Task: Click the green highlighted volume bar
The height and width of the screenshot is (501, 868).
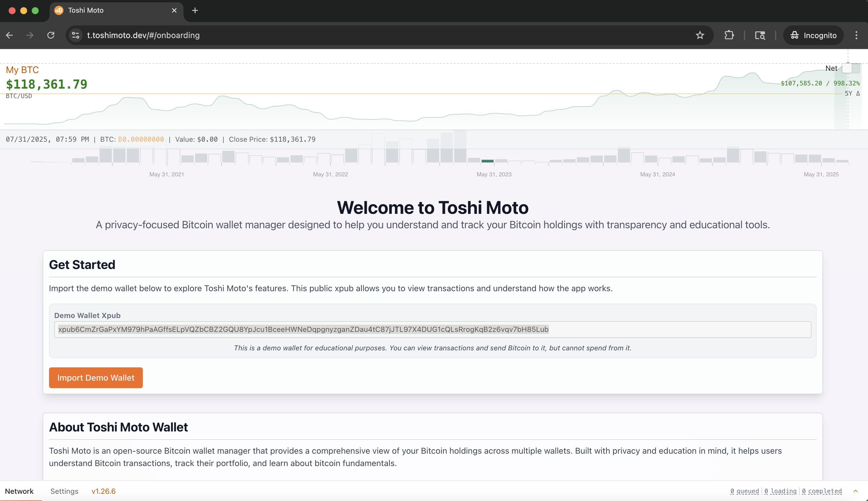Action: [x=487, y=161]
